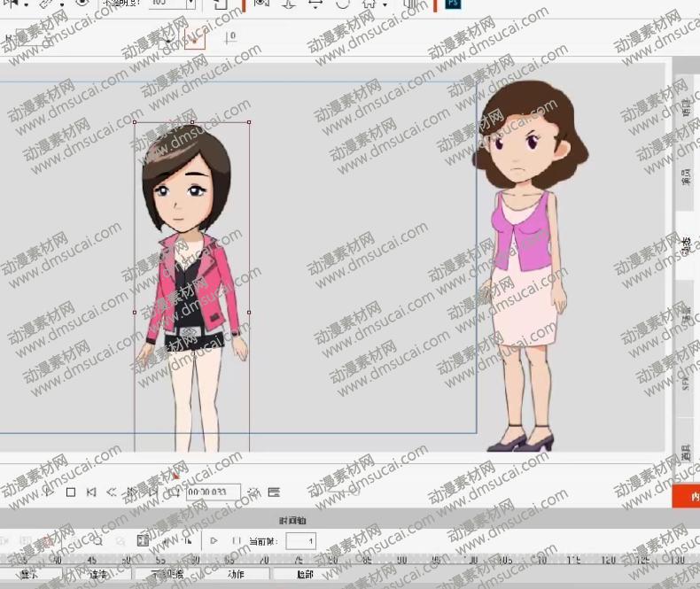Toggle the fit-to-window timeline icon
This screenshot has height=589, width=700.
[143, 541]
